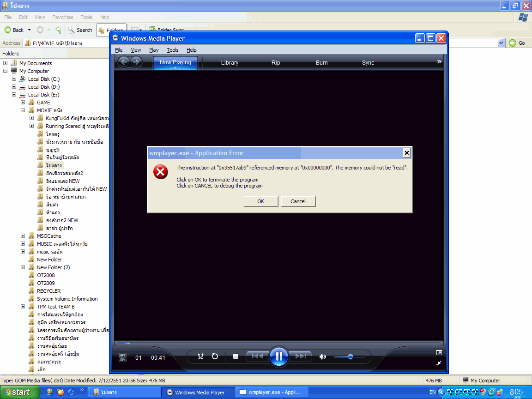Expand the My Documents tree node
Screen dimensions: 532x399
coord(6,63)
